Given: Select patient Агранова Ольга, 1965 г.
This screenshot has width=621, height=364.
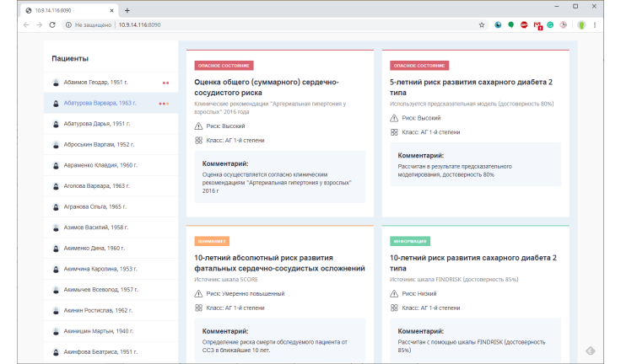Looking at the screenshot, I should point(94,206).
